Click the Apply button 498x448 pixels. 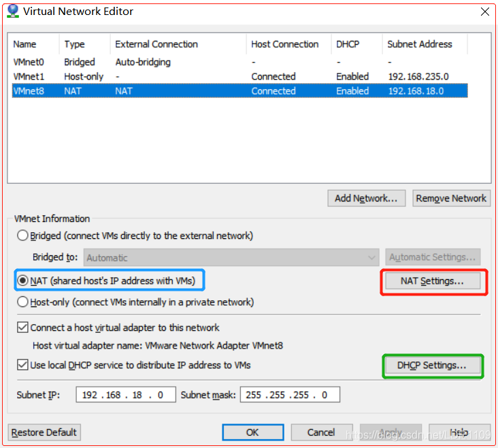click(391, 432)
